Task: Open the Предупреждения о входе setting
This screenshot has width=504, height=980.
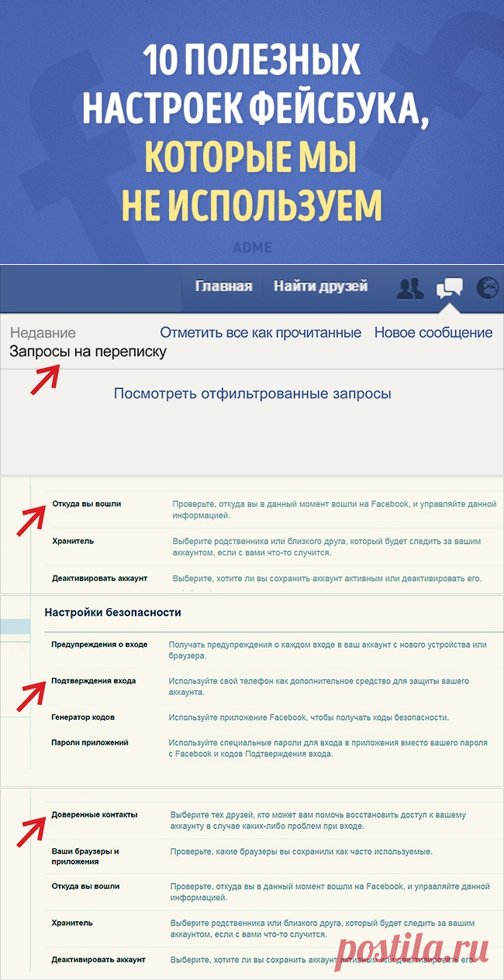Action: coord(99,645)
